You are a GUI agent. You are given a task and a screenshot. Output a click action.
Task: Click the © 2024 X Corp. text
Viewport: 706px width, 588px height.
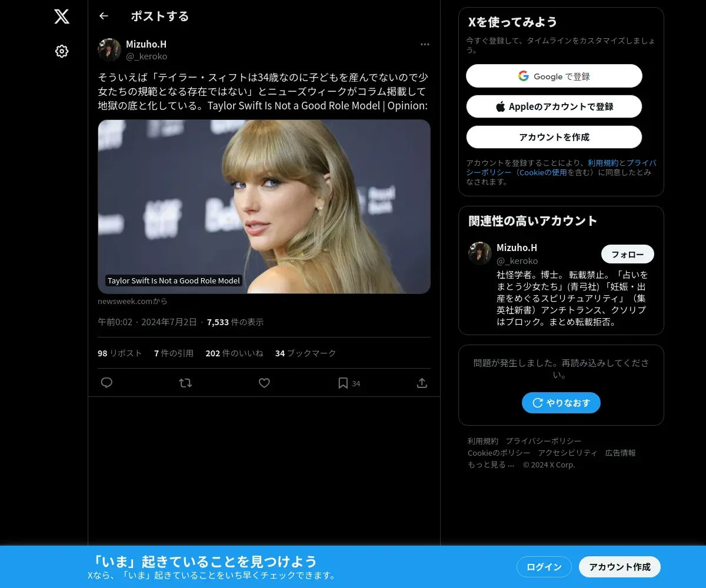coord(549,465)
